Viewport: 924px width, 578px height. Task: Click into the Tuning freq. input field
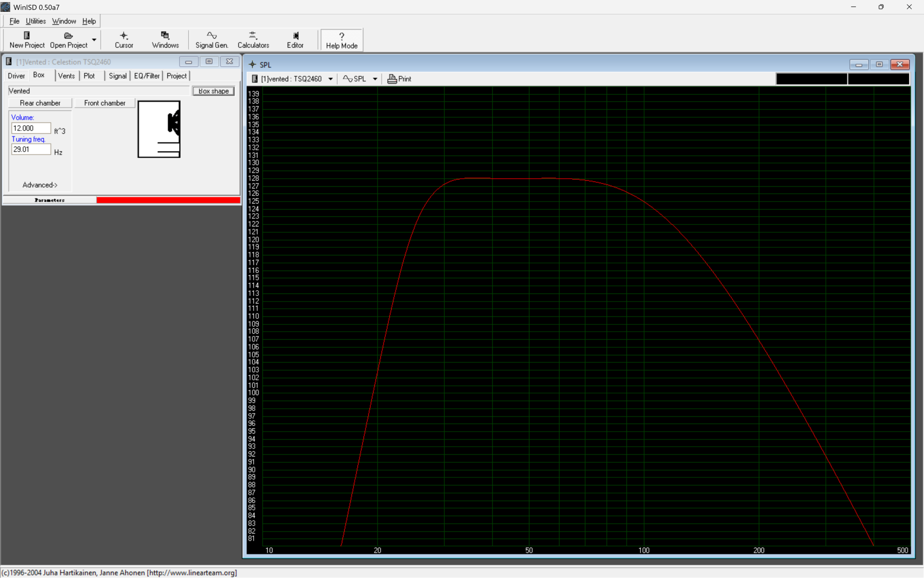[x=31, y=149]
